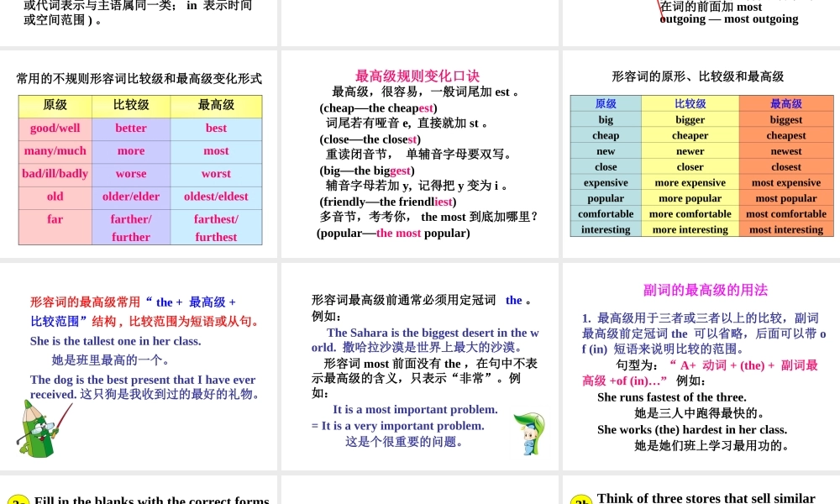The image size is (840, 504).
Task: Select the 'most interesting' table cell
Action: pyautogui.click(x=786, y=228)
